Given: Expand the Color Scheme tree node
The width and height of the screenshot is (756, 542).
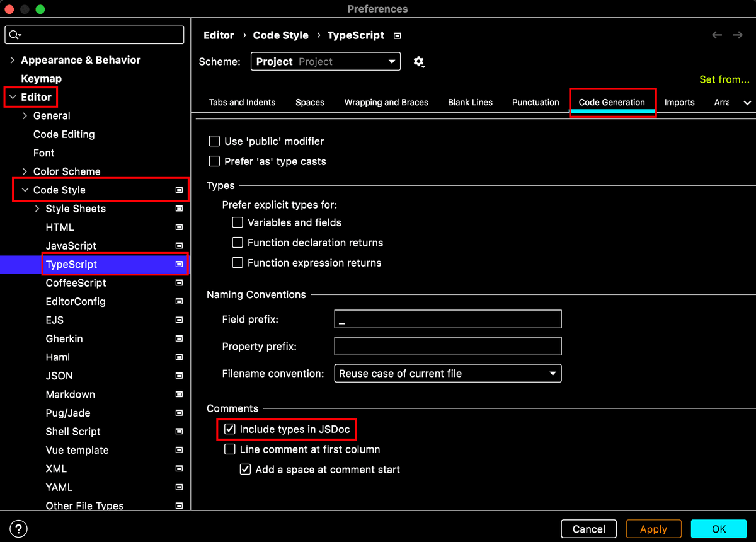Looking at the screenshot, I should 25,171.
